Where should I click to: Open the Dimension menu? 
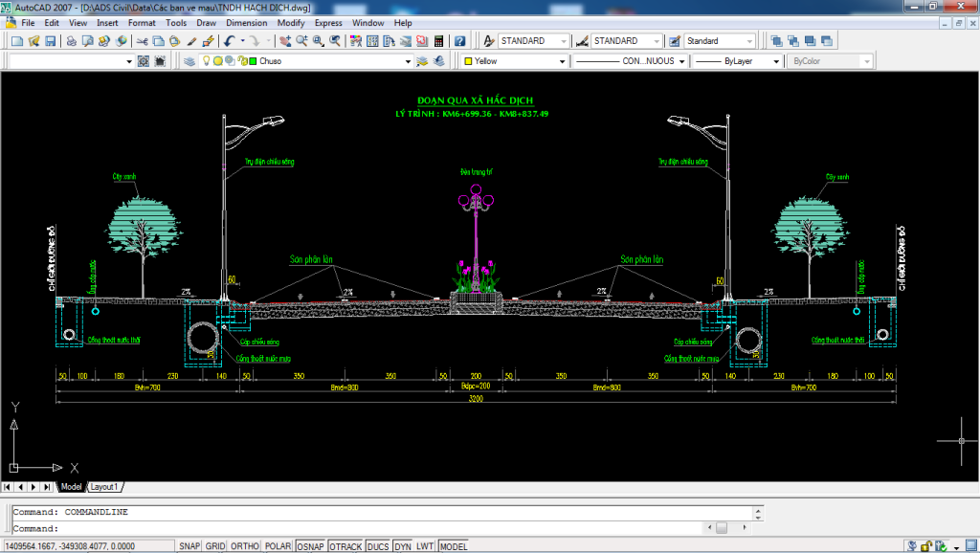(247, 22)
